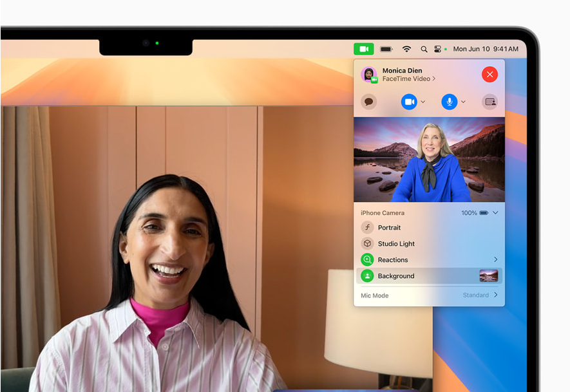Viewport: 570px width, 392px height.
Task: Click Monica Dien's name
Action: (x=402, y=70)
